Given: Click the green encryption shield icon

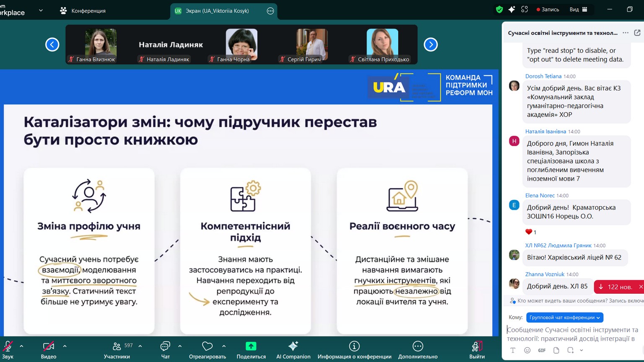Looking at the screenshot, I should tap(499, 10).
